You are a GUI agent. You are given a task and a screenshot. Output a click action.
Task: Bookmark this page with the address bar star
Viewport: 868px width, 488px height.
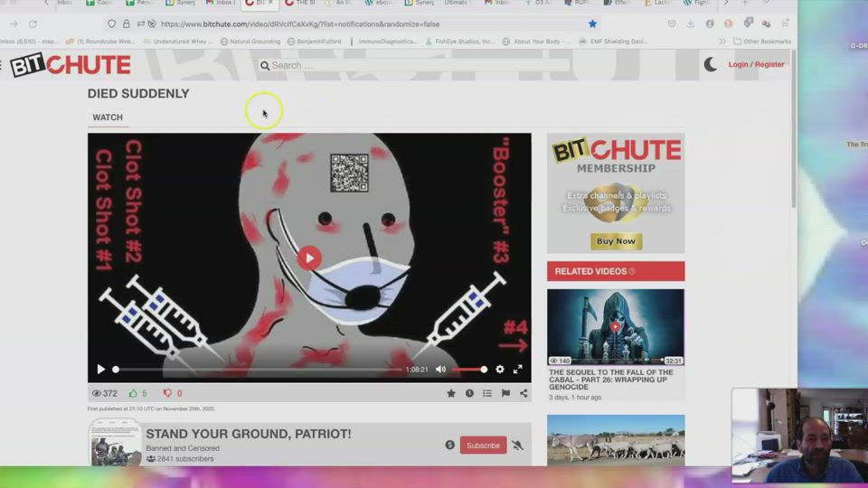click(x=592, y=23)
